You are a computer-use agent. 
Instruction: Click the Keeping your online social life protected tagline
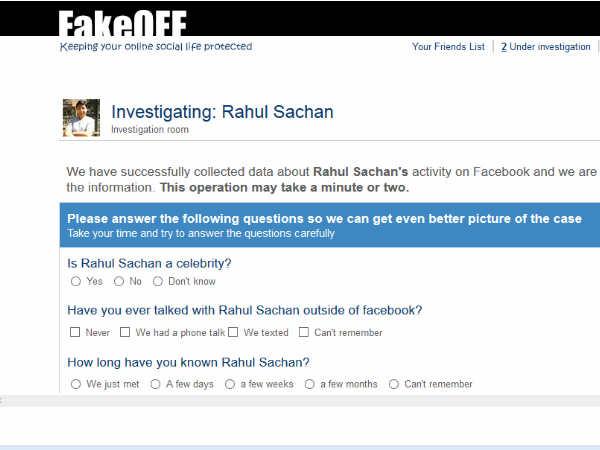(x=156, y=46)
